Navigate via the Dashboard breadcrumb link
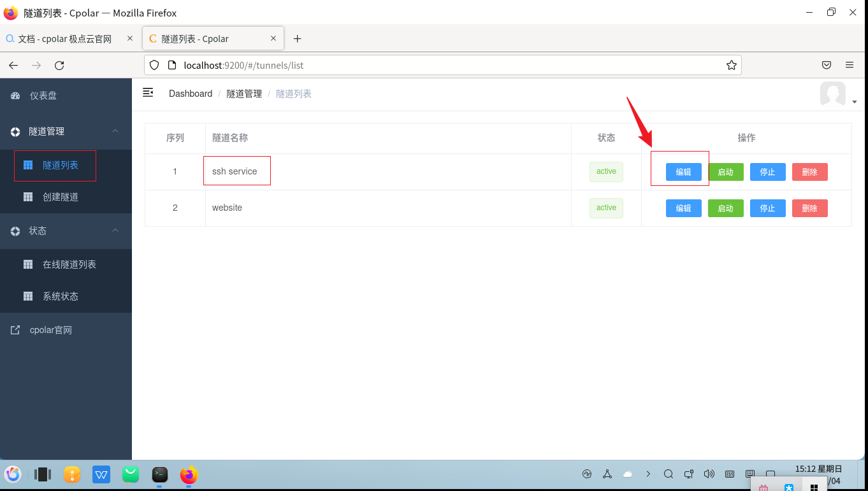This screenshot has width=868, height=491. [190, 93]
